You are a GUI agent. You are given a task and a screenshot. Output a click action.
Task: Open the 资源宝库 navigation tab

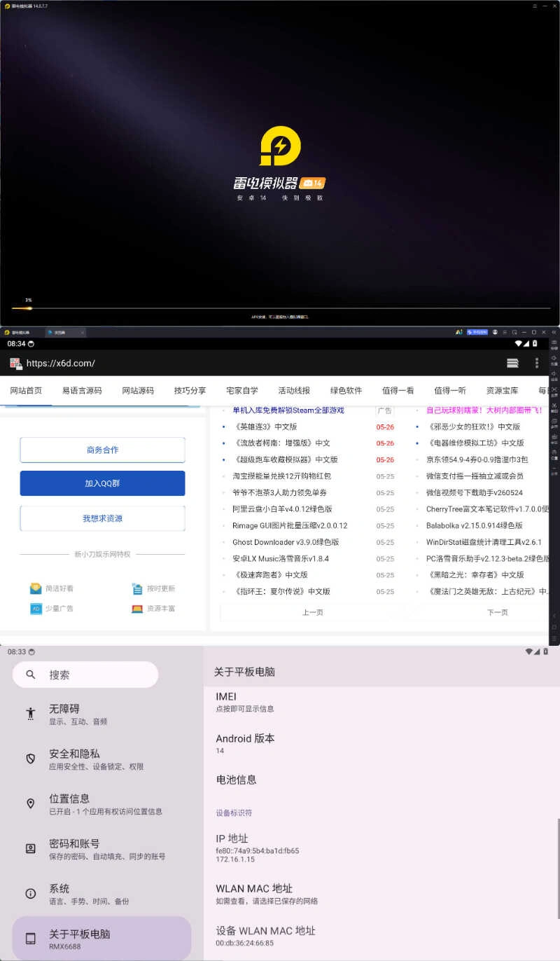(502, 391)
